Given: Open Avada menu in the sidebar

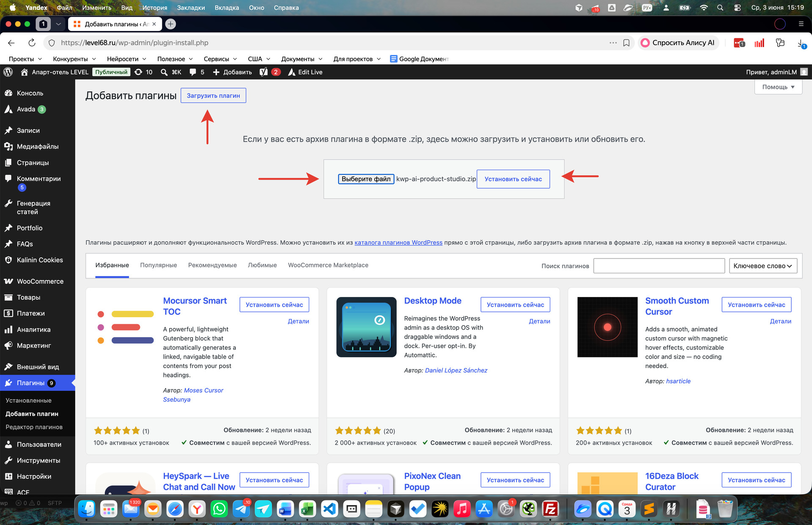Looking at the screenshot, I should [26, 109].
